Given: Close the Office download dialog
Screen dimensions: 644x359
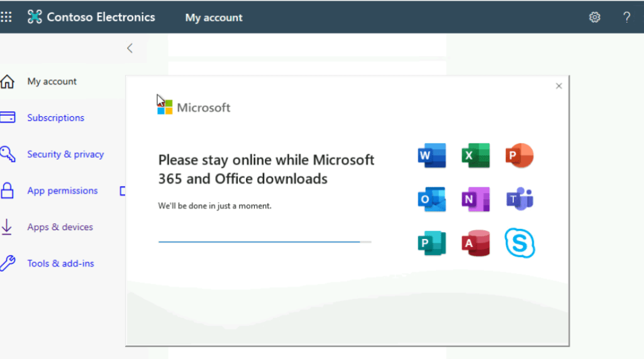Looking at the screenshot, I should pyautogui.click(x=558, y=86).
